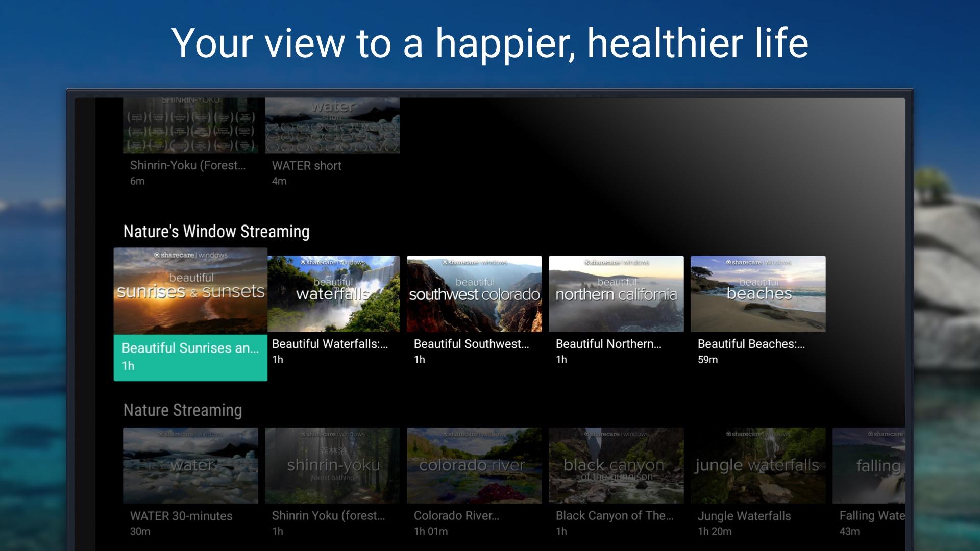Choose Beautiful Northern California video
This screenshot has height=551, width=980.
point(616,294)
